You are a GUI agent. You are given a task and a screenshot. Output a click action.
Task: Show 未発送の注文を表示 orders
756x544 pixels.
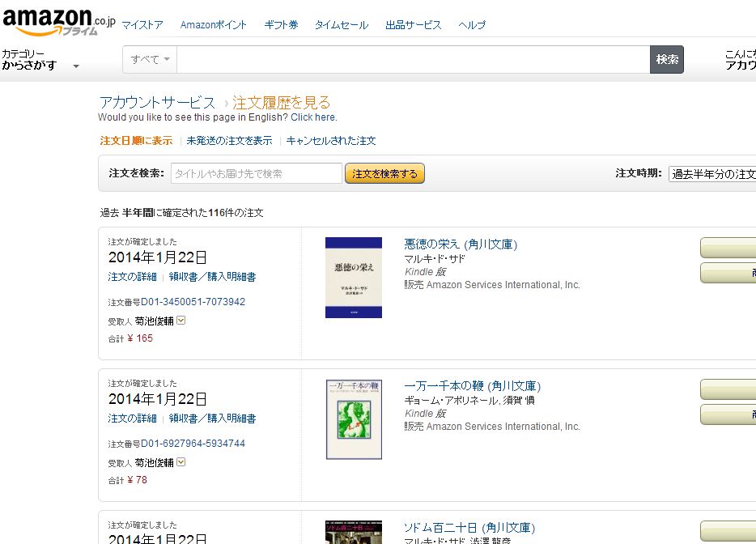[x=229, y=140]
